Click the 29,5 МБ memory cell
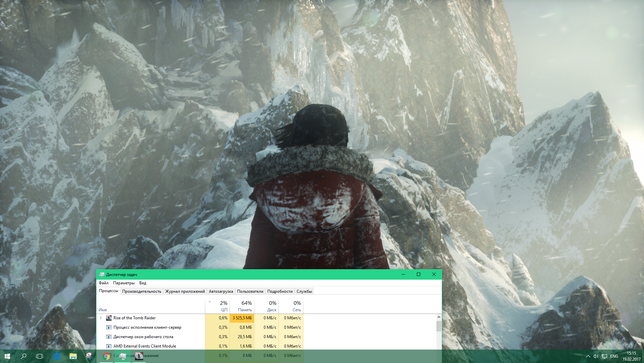 pyautogui.click(x=242, y=337)
